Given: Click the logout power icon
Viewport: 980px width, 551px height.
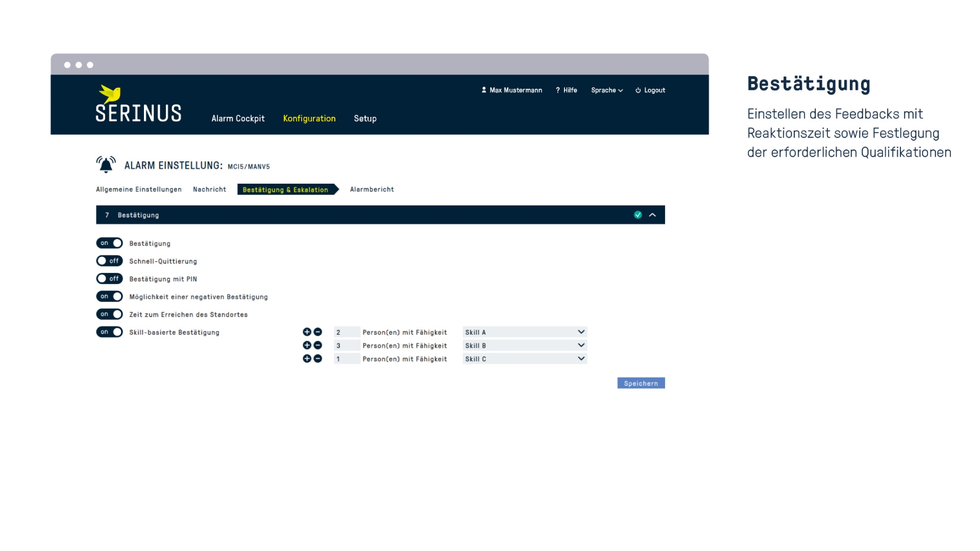Looking at the screenshot, I should (638, 90).
